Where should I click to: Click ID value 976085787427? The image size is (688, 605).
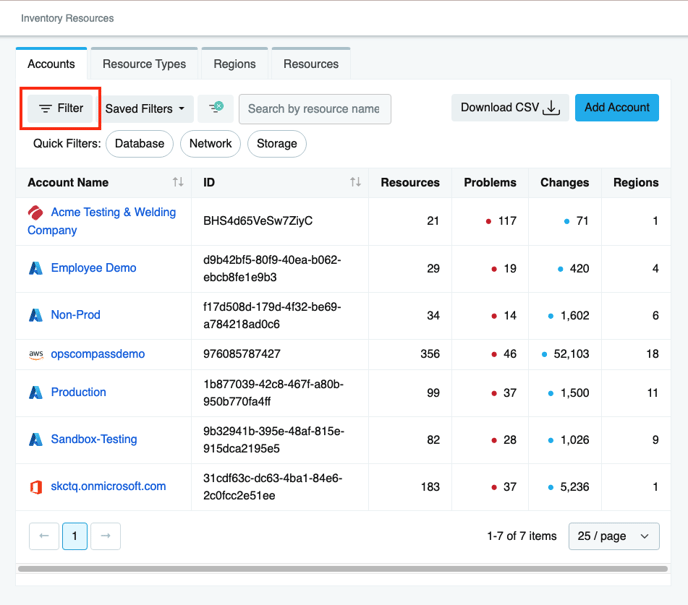pyautogui.click(x=242, y=354)
